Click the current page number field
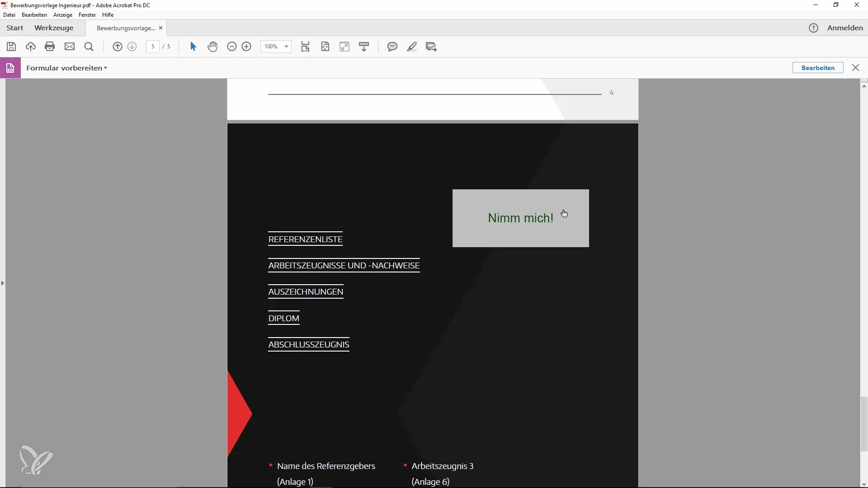This screenshot has height=488, width=868. point(153,47)
